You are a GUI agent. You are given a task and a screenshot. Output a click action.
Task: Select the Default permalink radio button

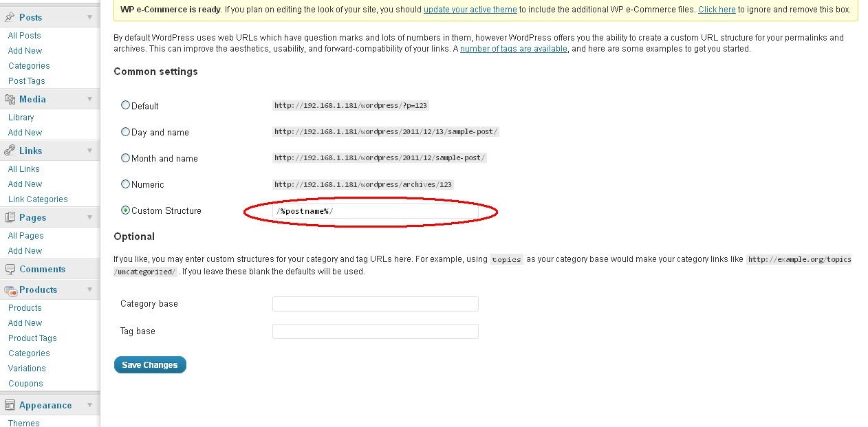(x=125, y=105)
